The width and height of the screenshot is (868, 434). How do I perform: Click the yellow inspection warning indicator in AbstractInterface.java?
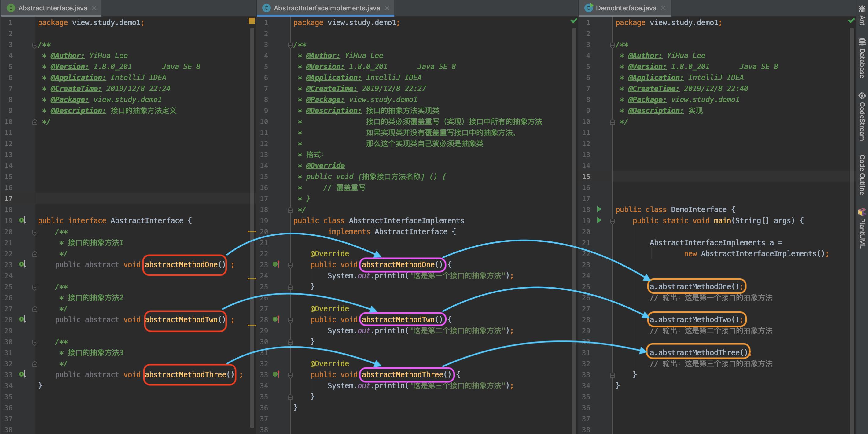[x=252, y=21]
